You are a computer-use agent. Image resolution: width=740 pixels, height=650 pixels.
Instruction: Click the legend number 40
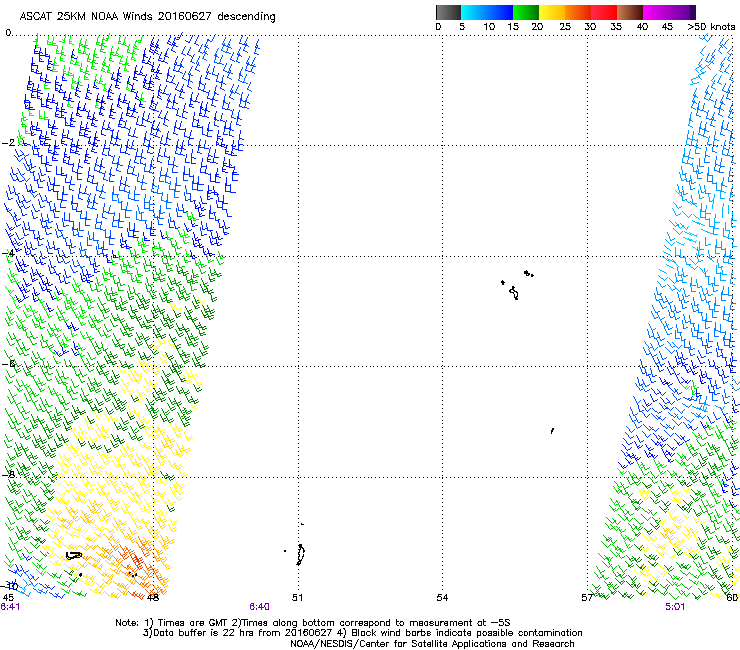pos(642,26)
